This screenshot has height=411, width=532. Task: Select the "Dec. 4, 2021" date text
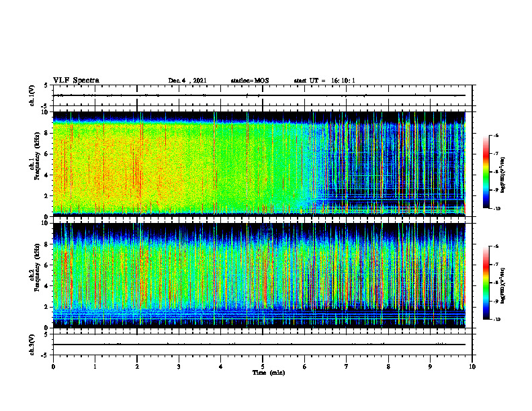pos(187,81)
